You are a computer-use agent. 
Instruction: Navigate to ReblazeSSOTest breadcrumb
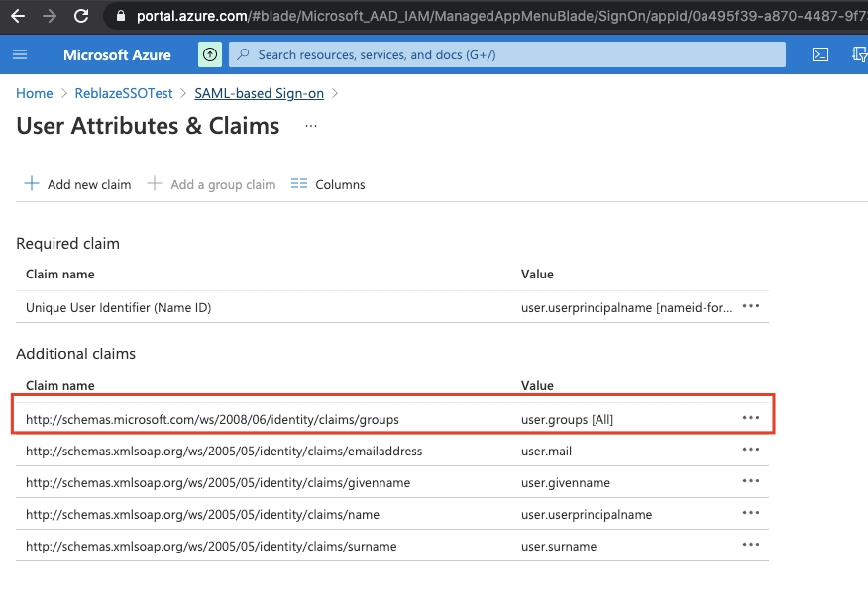(124, 93)
